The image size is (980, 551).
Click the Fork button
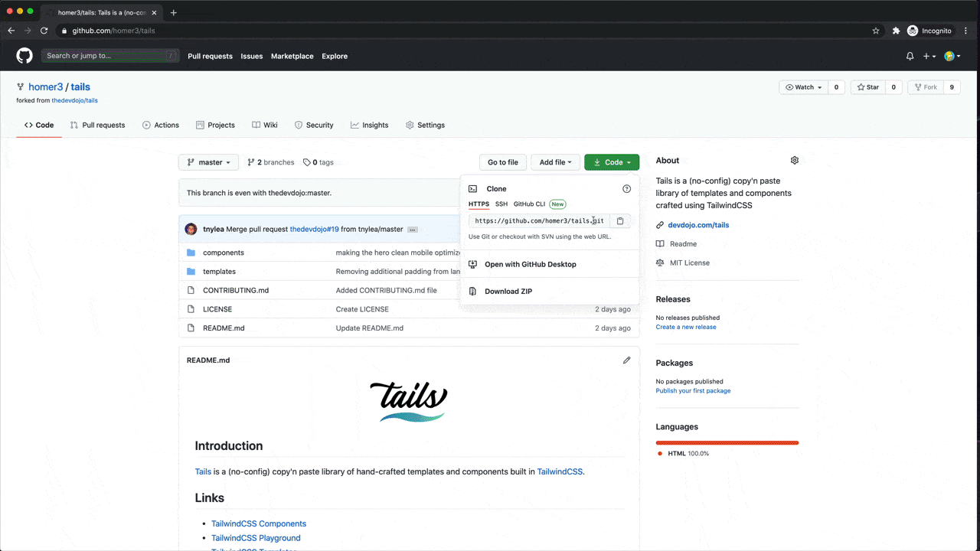(925, 87)
